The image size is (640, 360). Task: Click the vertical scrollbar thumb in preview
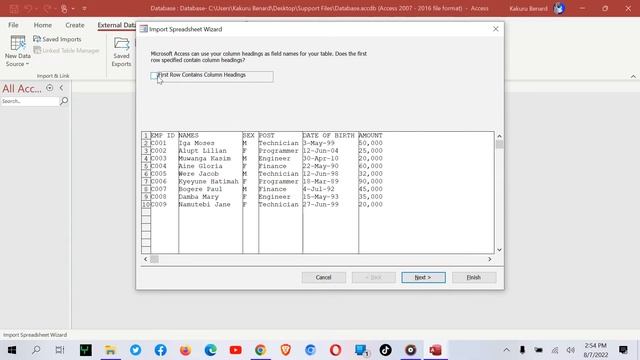(499, 144)
